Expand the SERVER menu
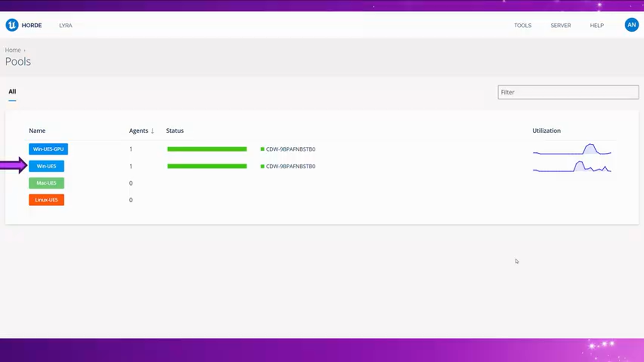The image size is (644, 362). pyautogui.click(x=560, y=25)
